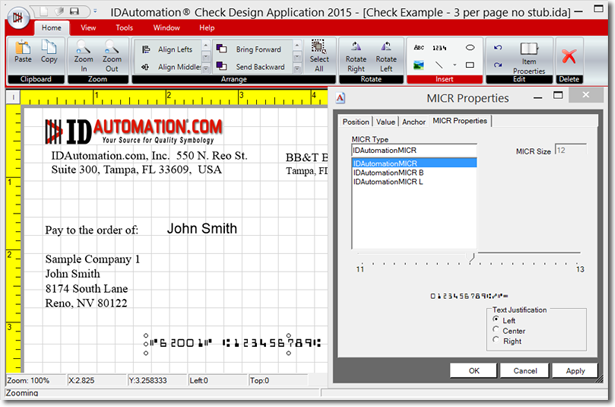Click the Copy button
The height and width of the screenshot is (407, 615).
[49, 51]
